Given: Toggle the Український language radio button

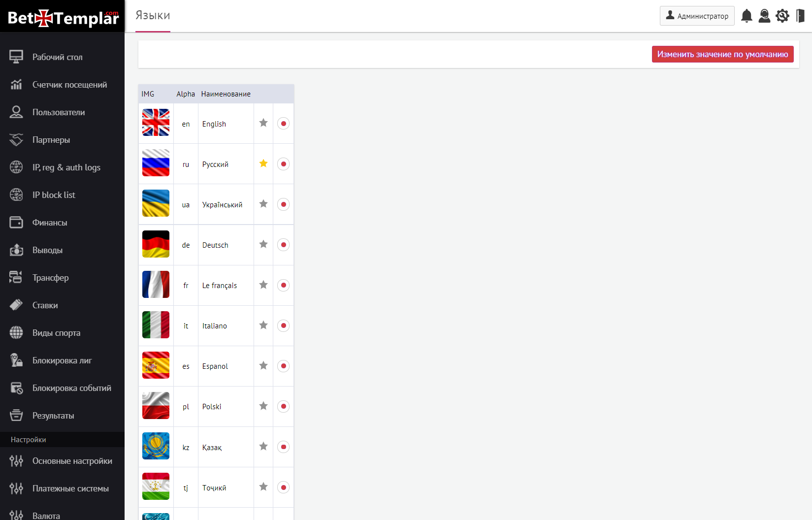Looking at the screenshot, I should tap(283, 204).
